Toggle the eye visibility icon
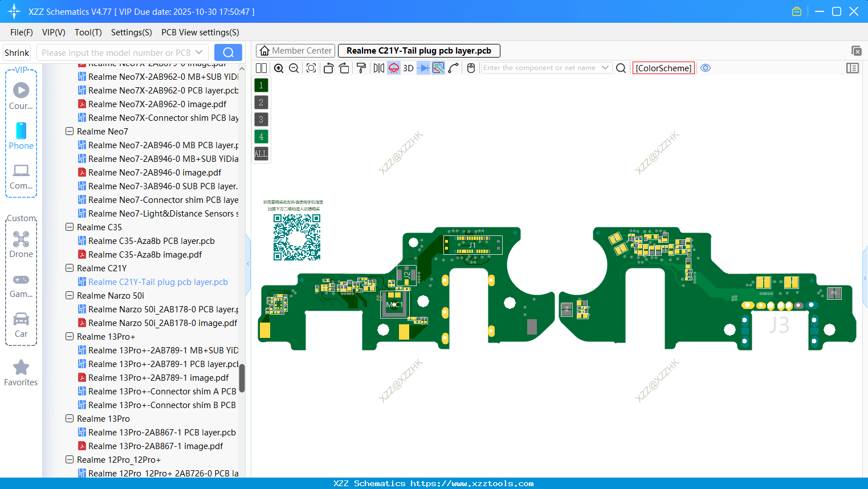The image size is (868, 489). click(706, 68)
